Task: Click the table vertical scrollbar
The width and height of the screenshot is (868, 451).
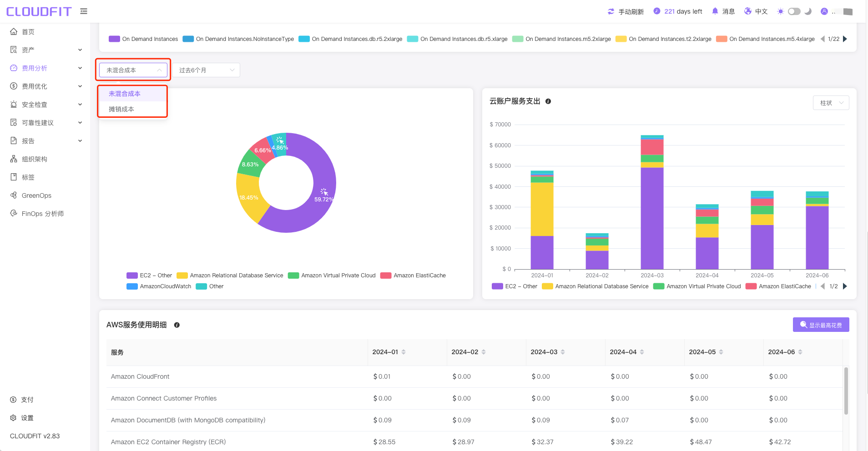Action: [846, 391]
